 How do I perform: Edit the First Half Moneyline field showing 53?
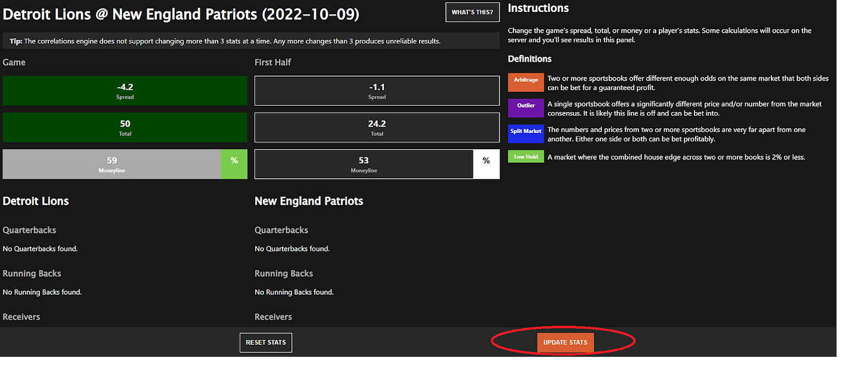(364, 165)
